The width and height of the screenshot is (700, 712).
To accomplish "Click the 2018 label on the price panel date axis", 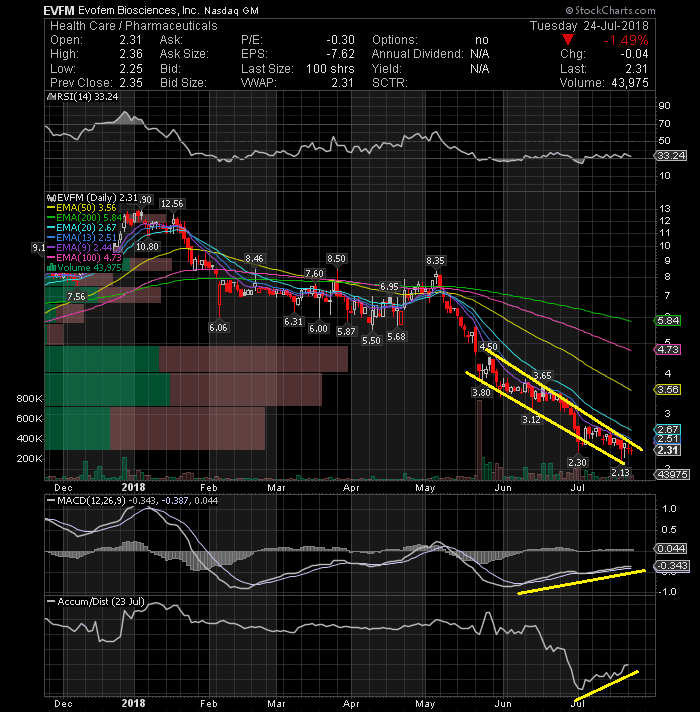I will click(x=133, y=487).
